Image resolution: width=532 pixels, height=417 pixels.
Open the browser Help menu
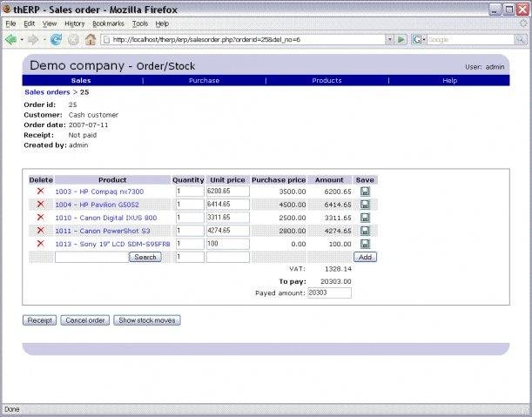pos(162,24)
